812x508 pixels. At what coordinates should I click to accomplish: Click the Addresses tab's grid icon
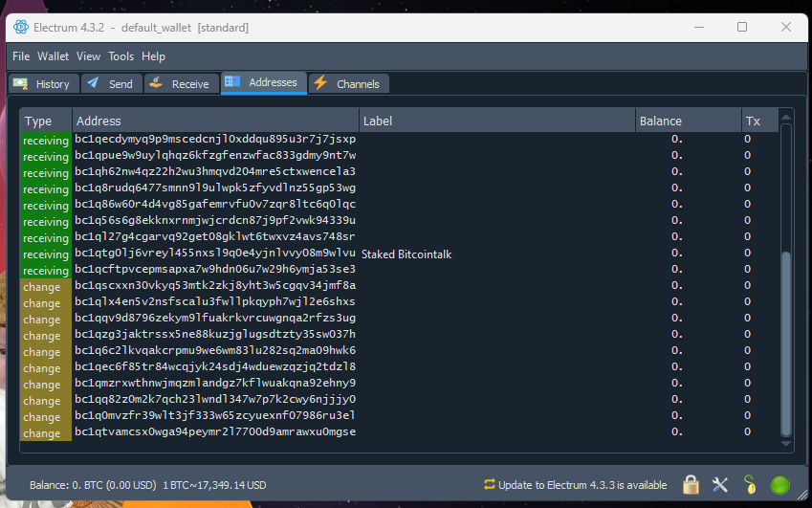tap(232, 82)
